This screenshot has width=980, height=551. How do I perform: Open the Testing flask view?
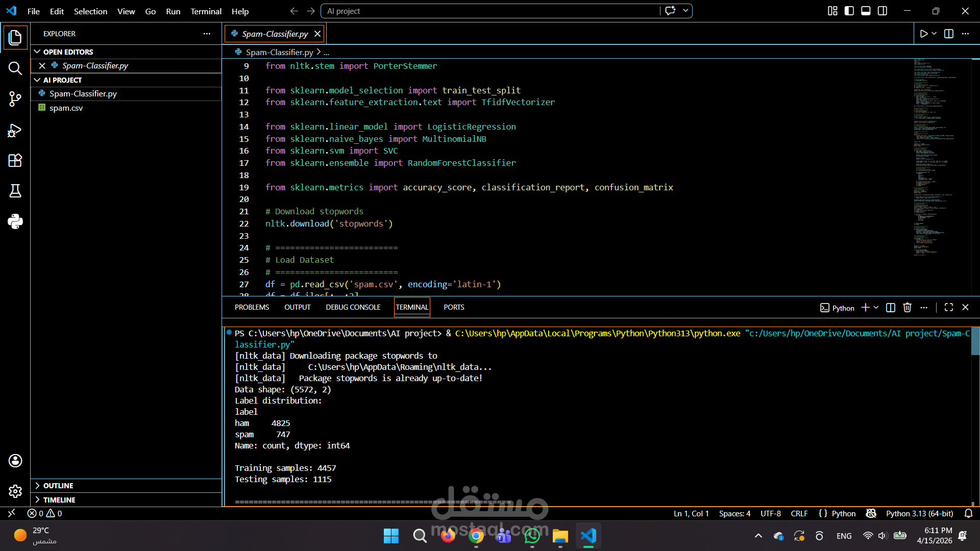tap(15, 191)
